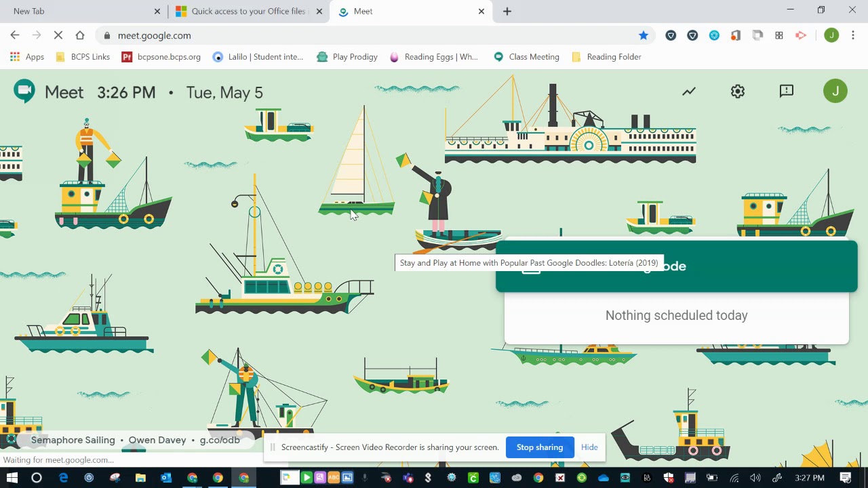Click the Chrome profile avatar J
This screenshot has height=488, width=868.
pyautogui.click(x=831, y=35)
